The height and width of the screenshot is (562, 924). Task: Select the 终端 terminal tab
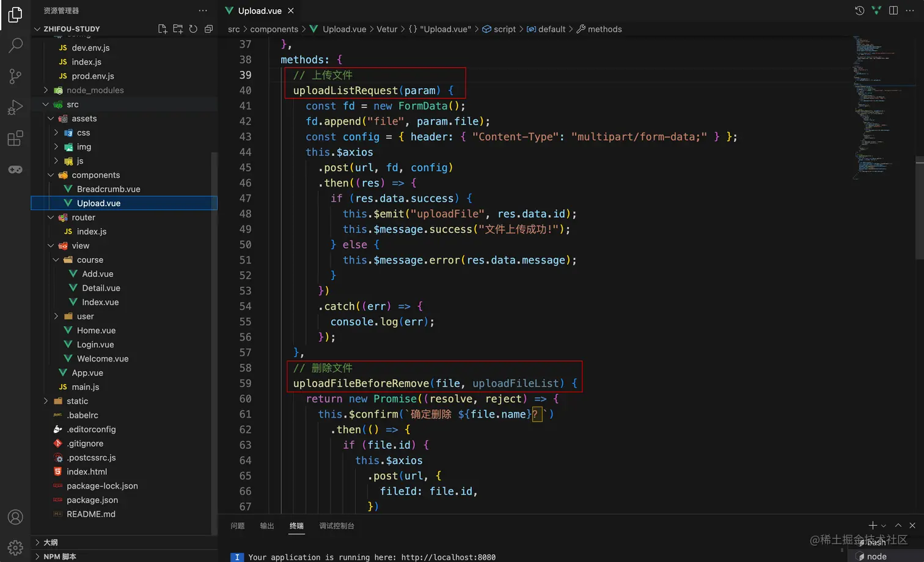point(296,525)
